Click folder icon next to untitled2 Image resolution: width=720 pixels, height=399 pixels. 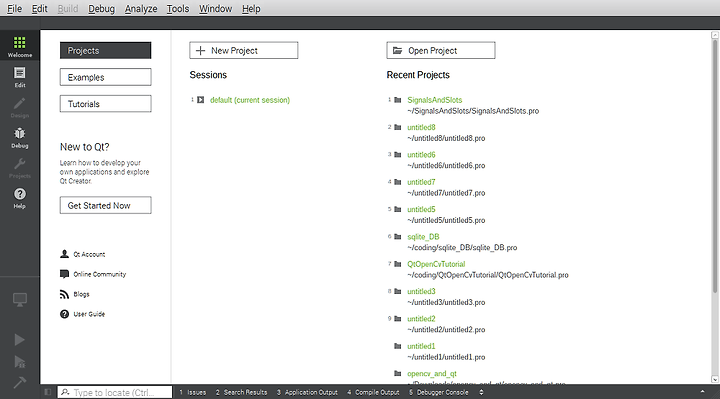point(398,319)
